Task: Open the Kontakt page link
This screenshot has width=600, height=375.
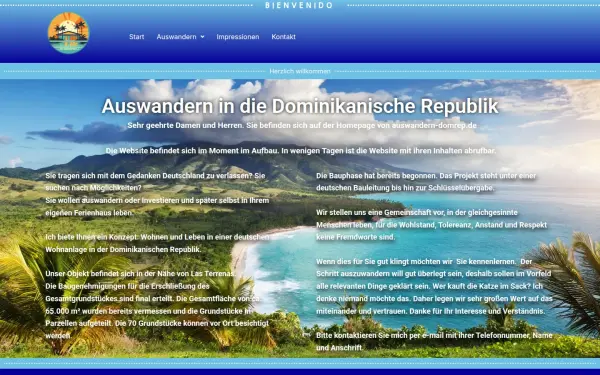Action: coord(284,37)
